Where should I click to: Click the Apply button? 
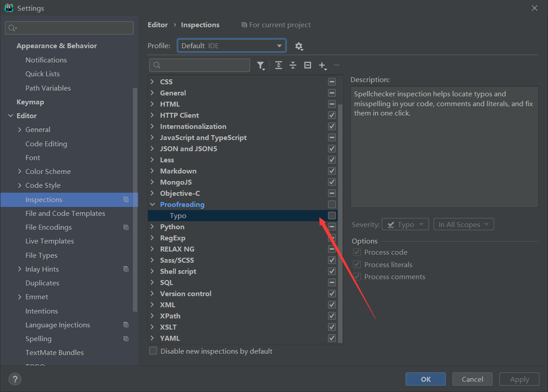tap(519, 379)
